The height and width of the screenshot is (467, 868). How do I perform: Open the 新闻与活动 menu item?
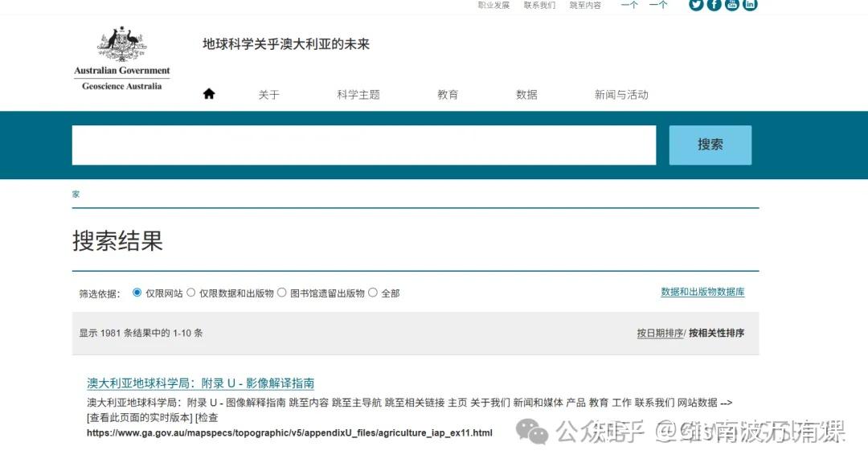620,94
